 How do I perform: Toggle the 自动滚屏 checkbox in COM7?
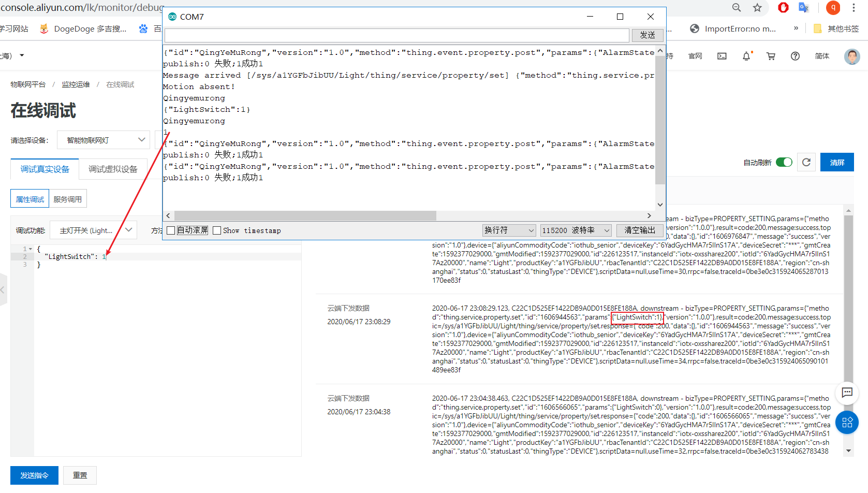click(x=171, y=230)
